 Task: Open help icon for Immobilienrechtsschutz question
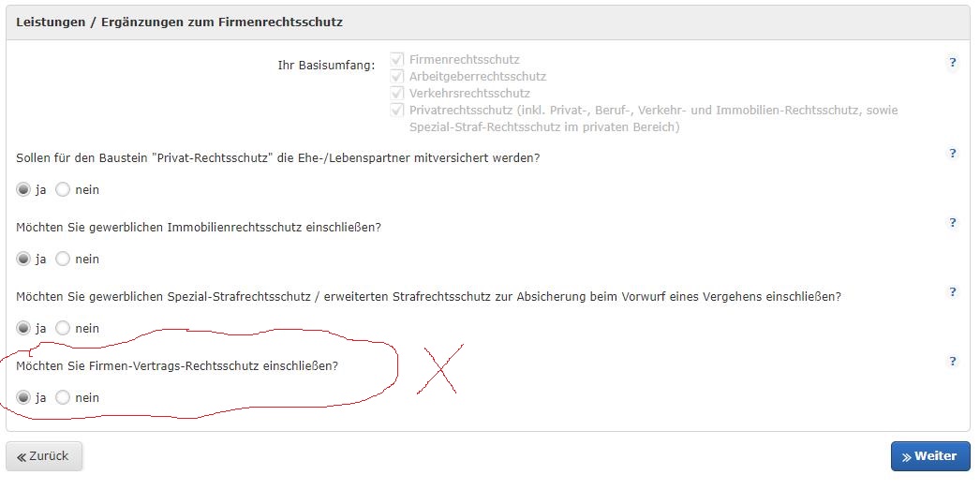click(x=953, y=222)
